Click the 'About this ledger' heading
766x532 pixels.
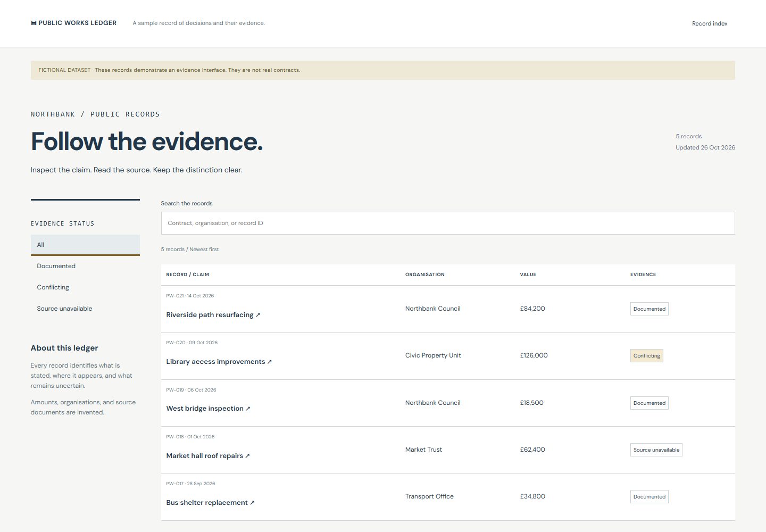tap(64, 348)
